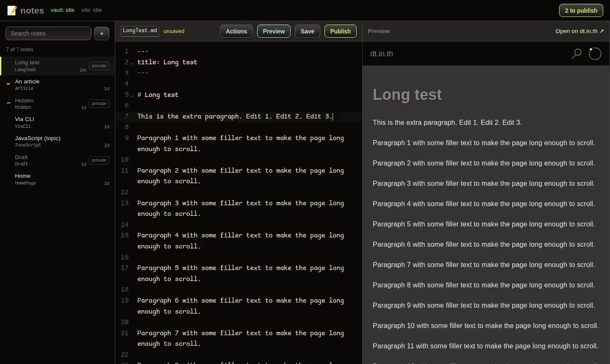Collapse the Long test heading fold arrow

(132, 96)
